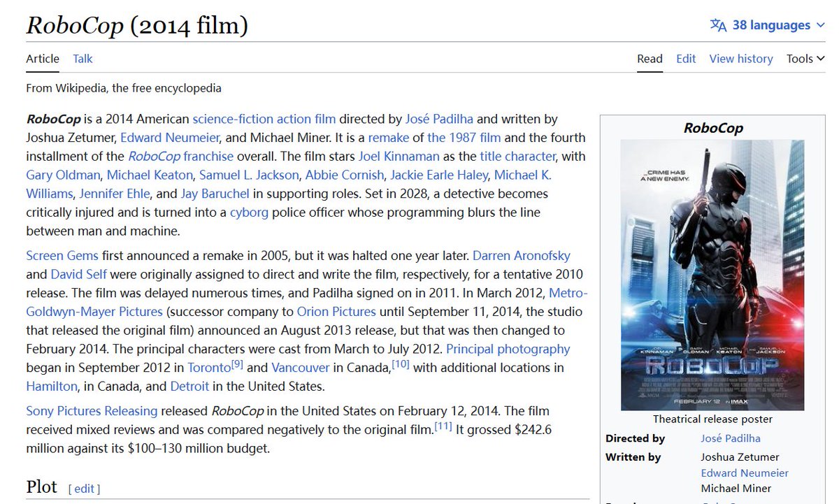Open the Sony Pictures Releasing link
Image resolution: width=839 pixels, height=504 pixels.
tap(92, 410)
